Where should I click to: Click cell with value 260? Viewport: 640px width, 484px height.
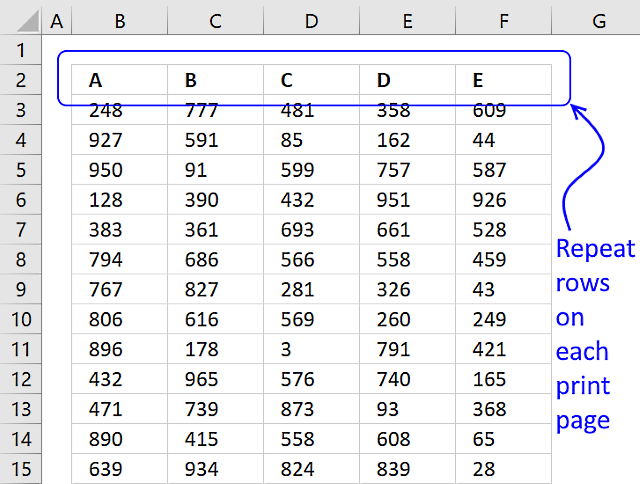[407, 319]
